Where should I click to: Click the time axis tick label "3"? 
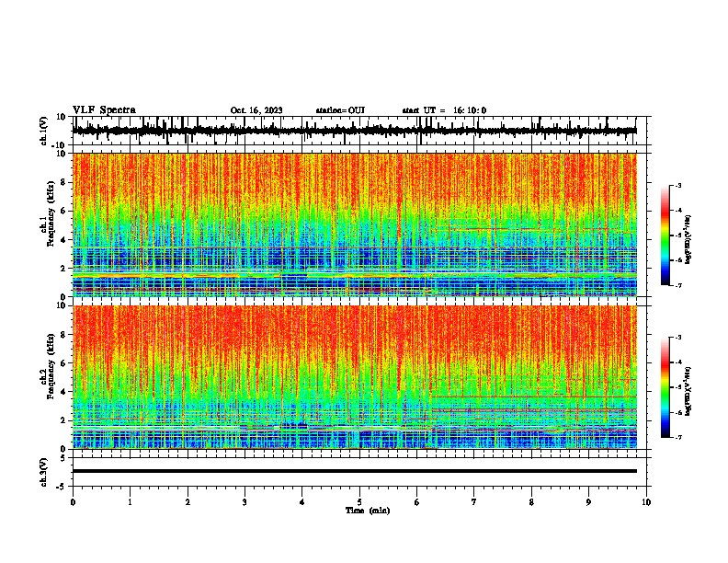point(245,502)
